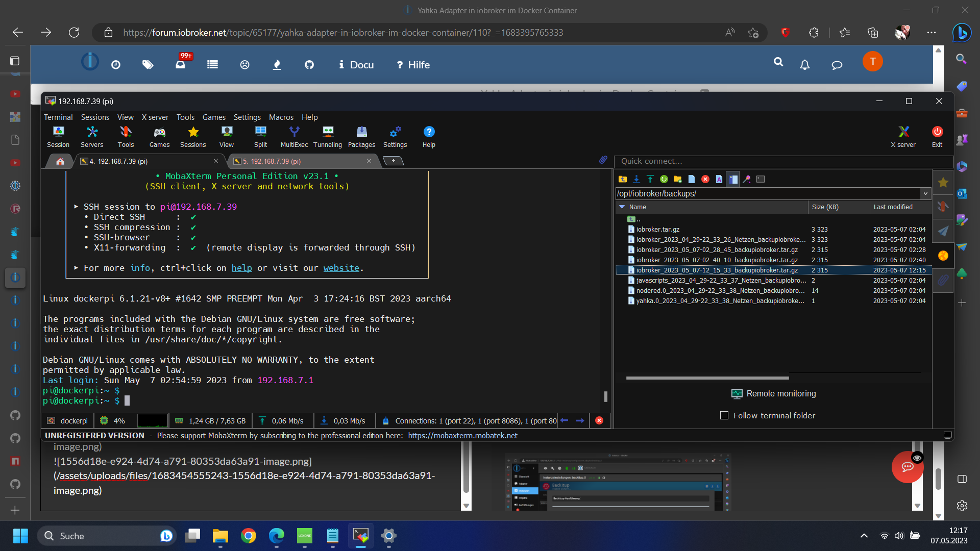Open the Tools toolbar icon
980x551 pixels.
tap(126, 137)
